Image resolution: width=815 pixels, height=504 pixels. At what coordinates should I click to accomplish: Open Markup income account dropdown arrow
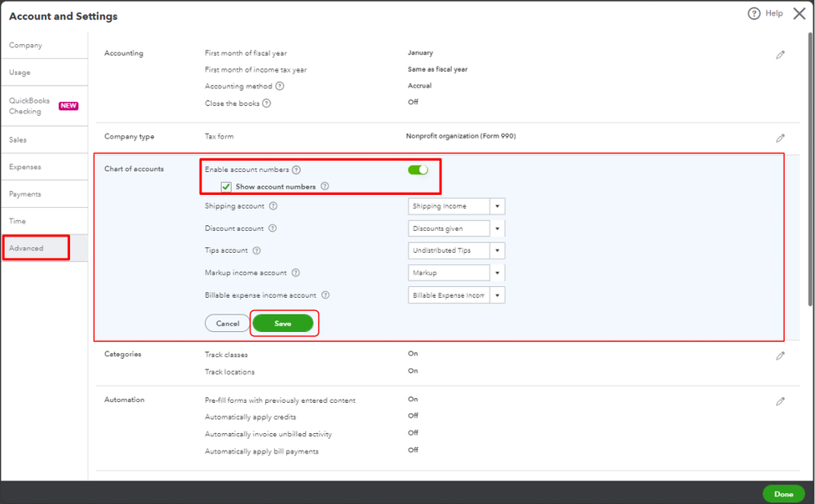point(498,272)
